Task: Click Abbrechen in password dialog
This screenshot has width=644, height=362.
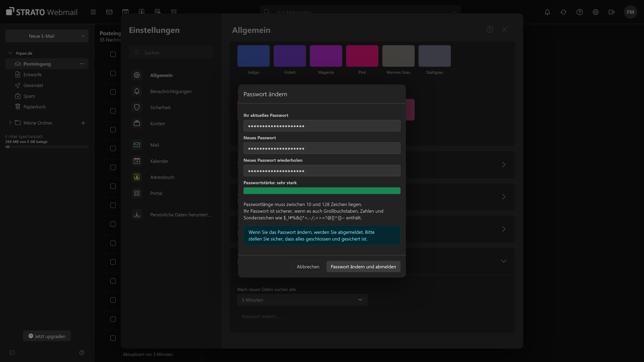Action: pos(308,266)
